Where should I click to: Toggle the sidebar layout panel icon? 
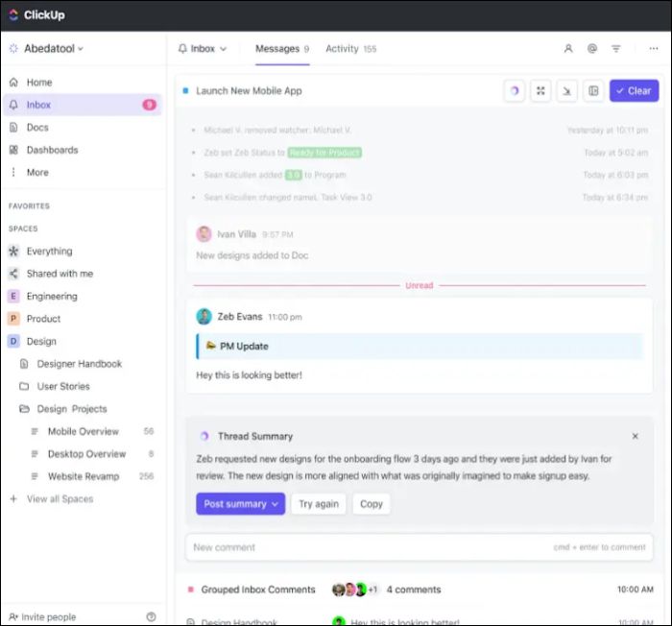coord(593,90)
